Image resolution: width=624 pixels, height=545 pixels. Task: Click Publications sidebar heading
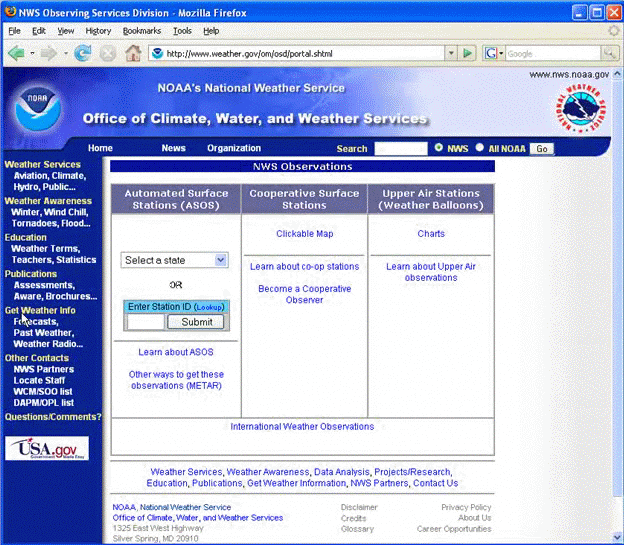(31, 274)
